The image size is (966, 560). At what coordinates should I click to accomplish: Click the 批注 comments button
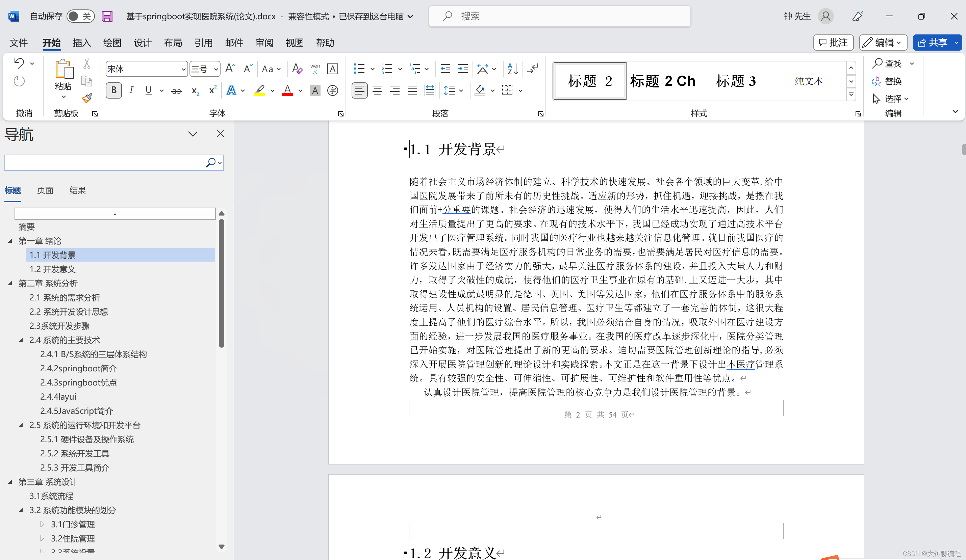(x=833, y=43)
